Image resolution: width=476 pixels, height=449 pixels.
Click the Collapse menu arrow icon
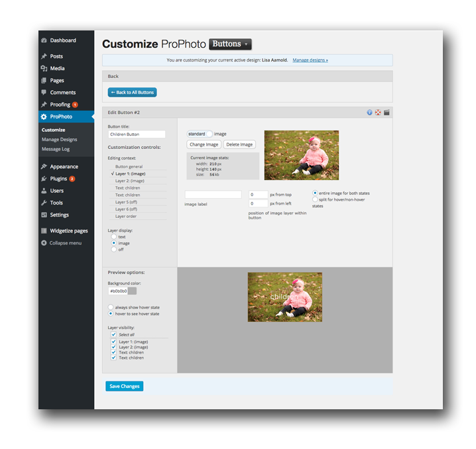[x=44, y=243]
